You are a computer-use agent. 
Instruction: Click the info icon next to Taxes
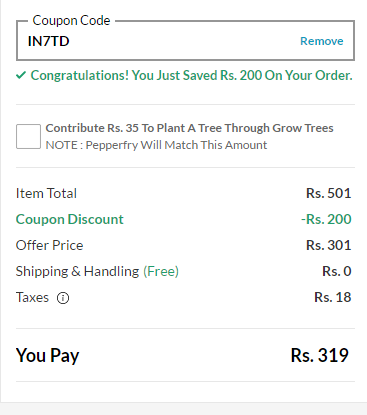[63, 298]
